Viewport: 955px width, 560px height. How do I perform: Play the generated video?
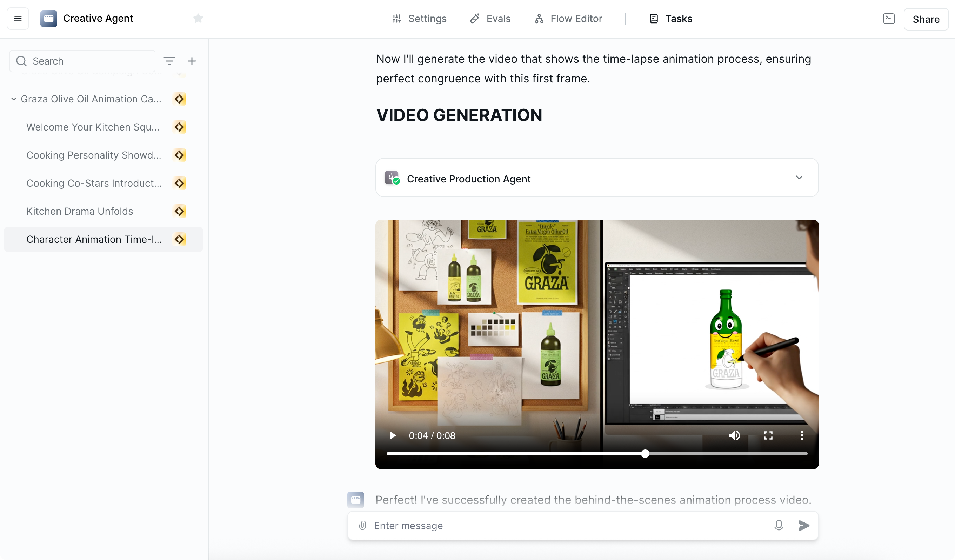[393, 435]
